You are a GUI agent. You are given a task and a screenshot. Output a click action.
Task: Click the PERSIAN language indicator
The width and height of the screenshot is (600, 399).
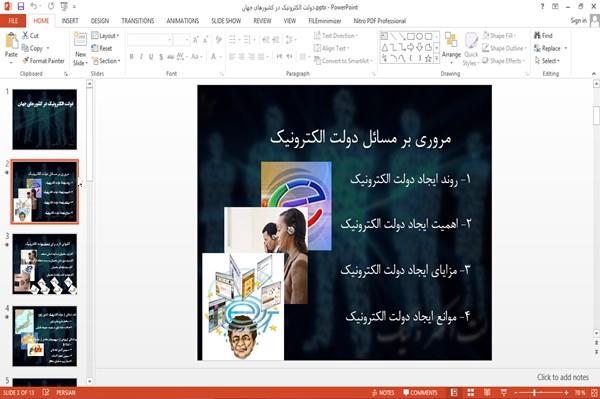(66, 392)
